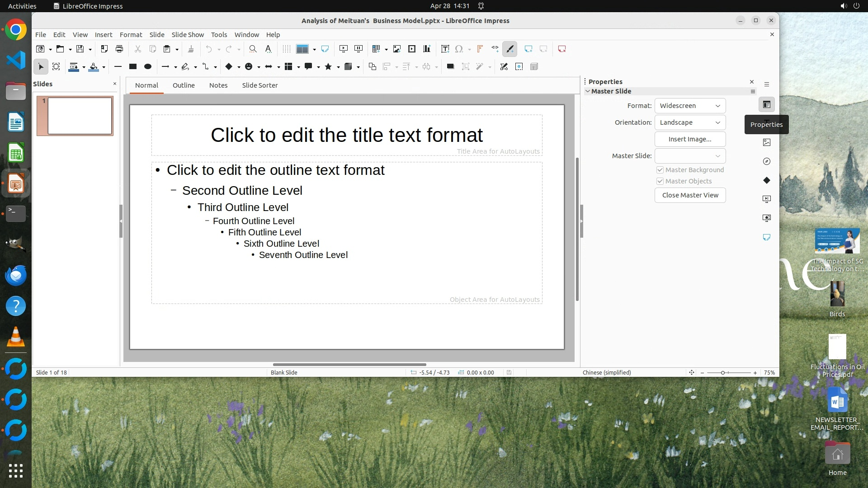Click the Print icon in toolbar

(x=119, y=49)
